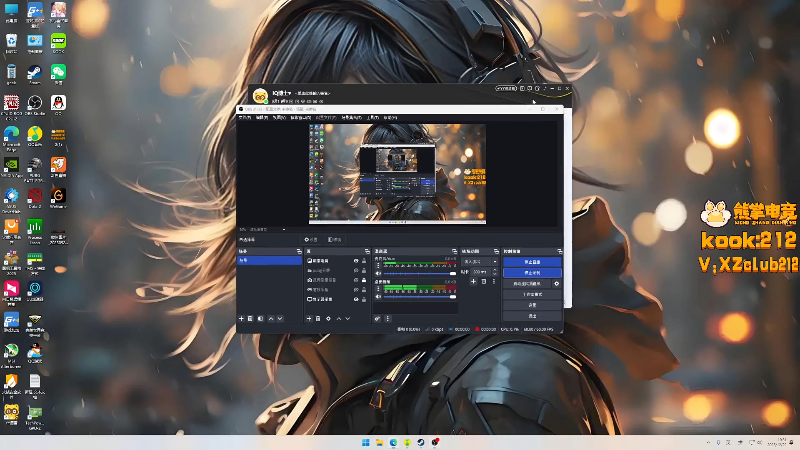Move source down in Sources panel
Image resolution: width=800 pixels, height=450 pixels.
348,318
